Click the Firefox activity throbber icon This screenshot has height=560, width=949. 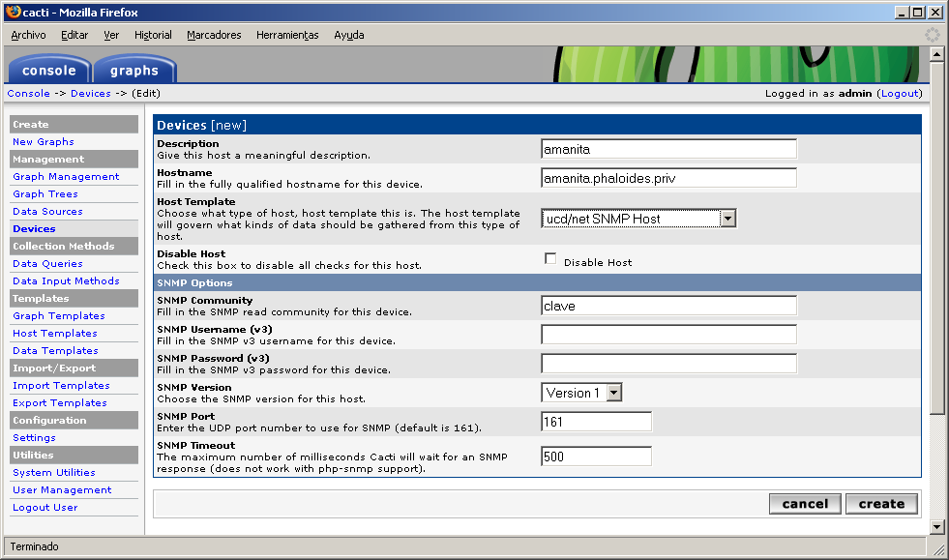(932, 35)
